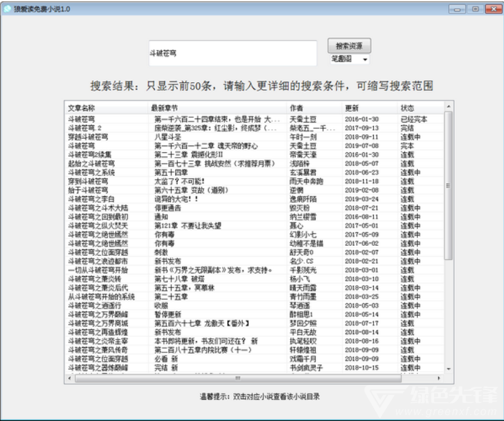Click the status cell 已经完本
The image size is (504, 421).
click(414, 119)
